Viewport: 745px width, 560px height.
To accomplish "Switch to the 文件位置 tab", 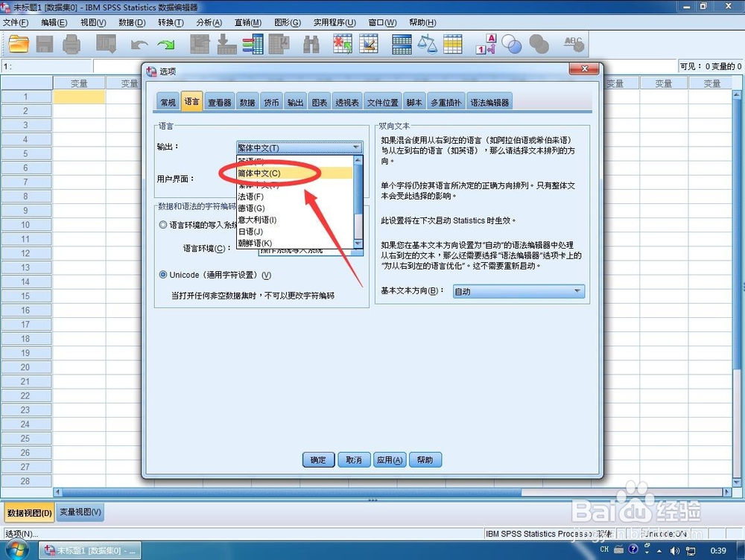I will pyautogui.click(x=383, y=102).
